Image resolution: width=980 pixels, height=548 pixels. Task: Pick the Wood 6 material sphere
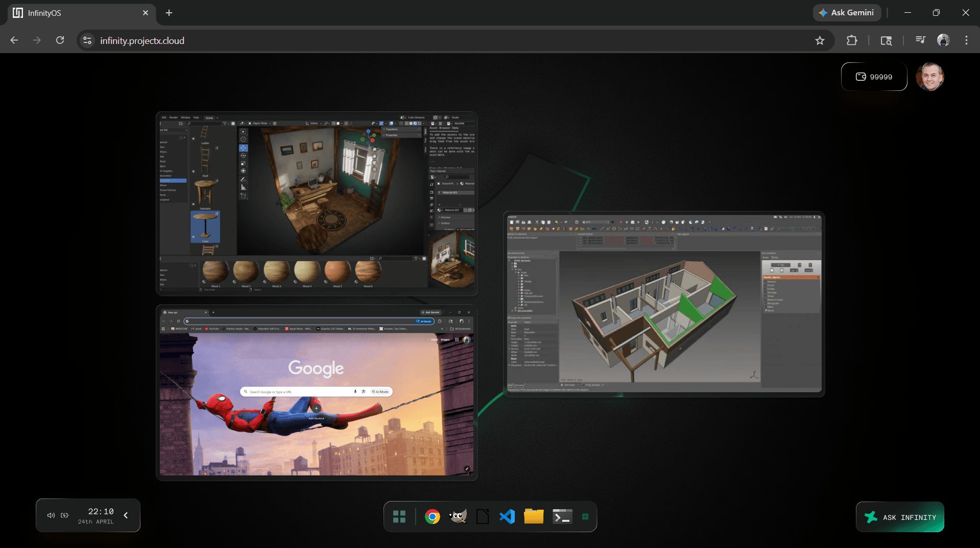(x=368, y=271)
